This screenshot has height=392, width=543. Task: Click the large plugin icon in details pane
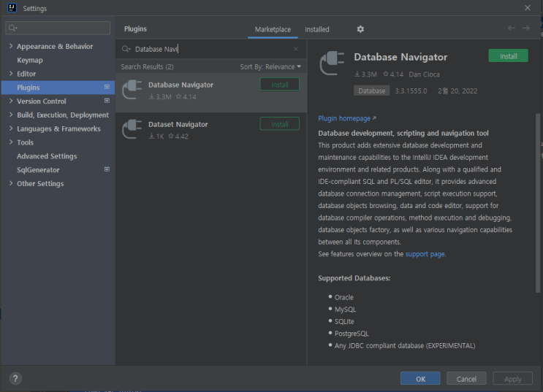(x=332, y=63)
